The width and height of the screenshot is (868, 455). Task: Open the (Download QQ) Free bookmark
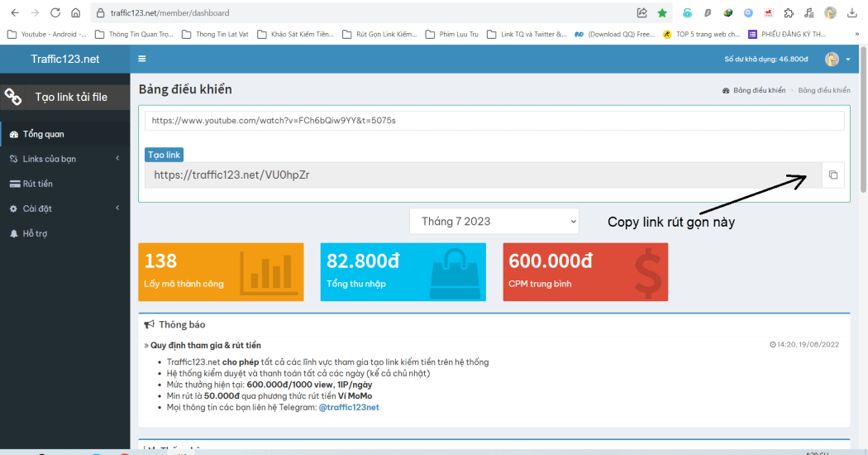614,35
